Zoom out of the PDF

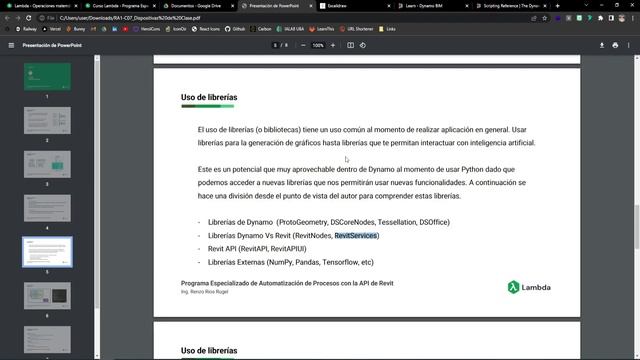(x=303, y=45)
